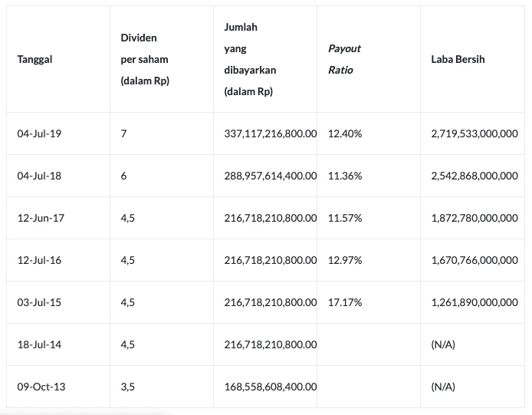Click the 168,558,608,400.00 amount cell

[x=270, y=387]
